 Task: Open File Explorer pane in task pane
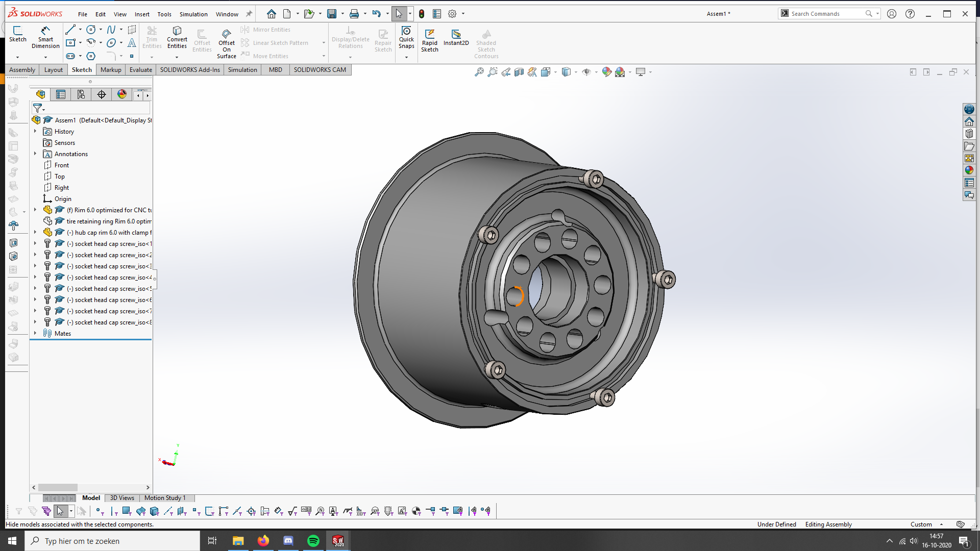(969, 146)
